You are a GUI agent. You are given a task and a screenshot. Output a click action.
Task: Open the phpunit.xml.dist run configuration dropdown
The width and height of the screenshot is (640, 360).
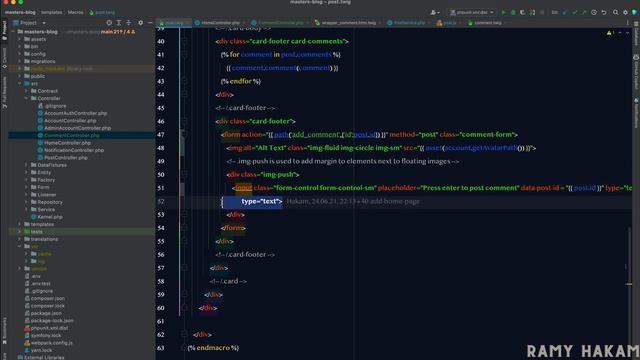click(x=472, y=13)
